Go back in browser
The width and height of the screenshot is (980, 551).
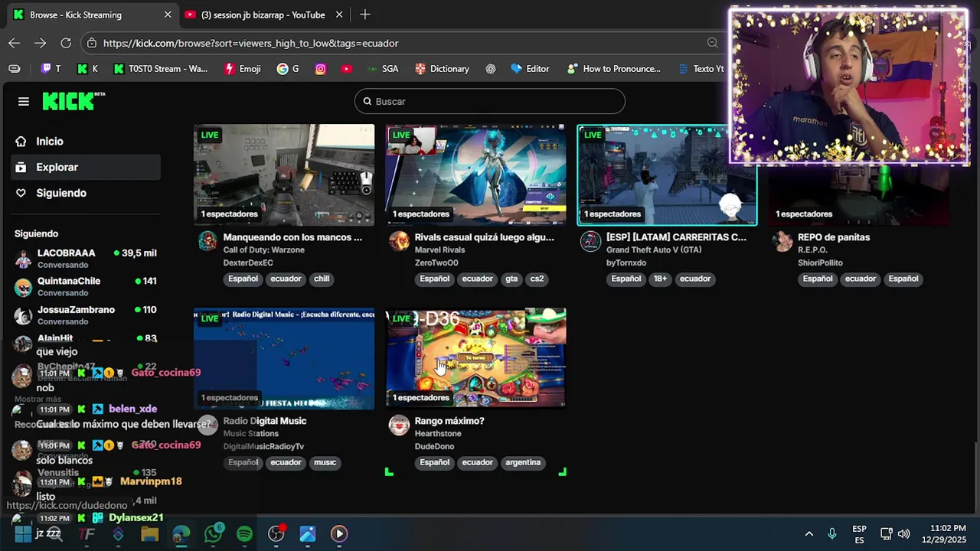click(x=15, y=43)
